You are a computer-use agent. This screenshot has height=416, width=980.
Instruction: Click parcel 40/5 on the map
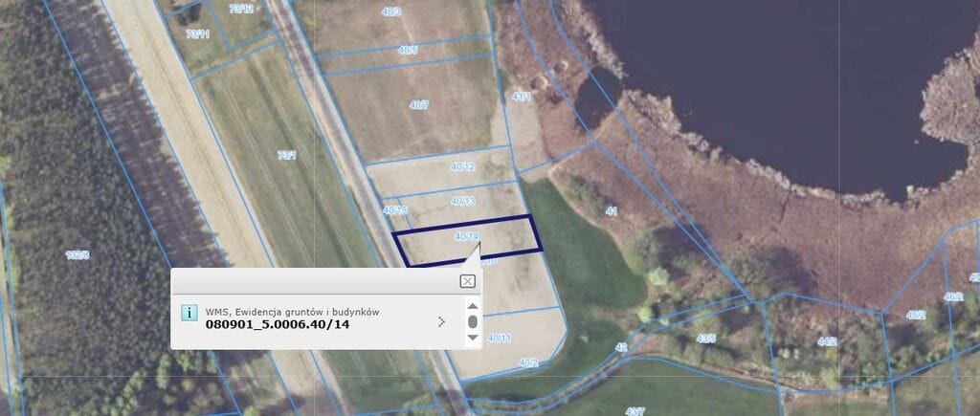coord(408,50)
